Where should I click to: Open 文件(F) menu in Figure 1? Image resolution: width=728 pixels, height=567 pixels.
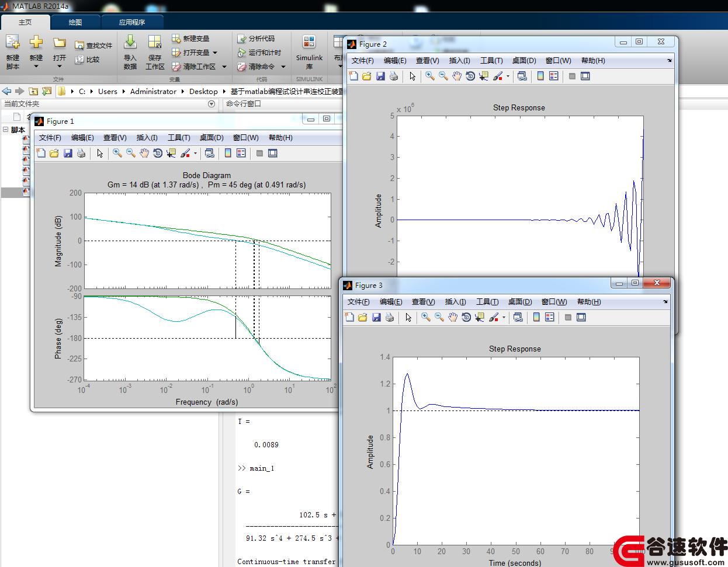50,138
